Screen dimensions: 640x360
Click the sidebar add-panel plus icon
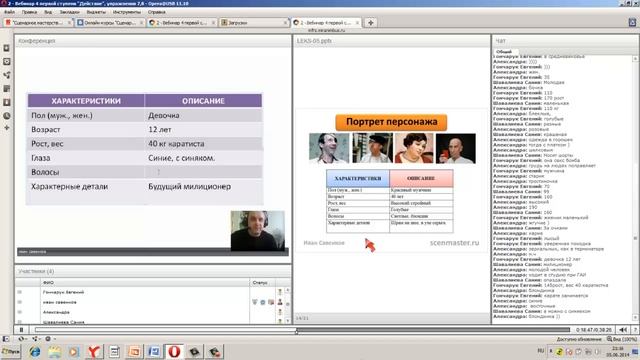point(7,128)
